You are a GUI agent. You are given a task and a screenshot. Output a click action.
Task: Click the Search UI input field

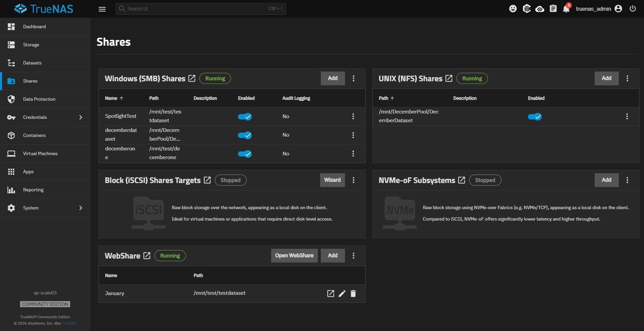201,9
